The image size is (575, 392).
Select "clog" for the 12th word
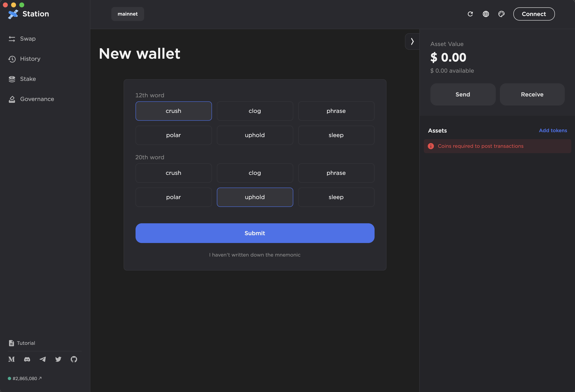click(x=255, y=111)
